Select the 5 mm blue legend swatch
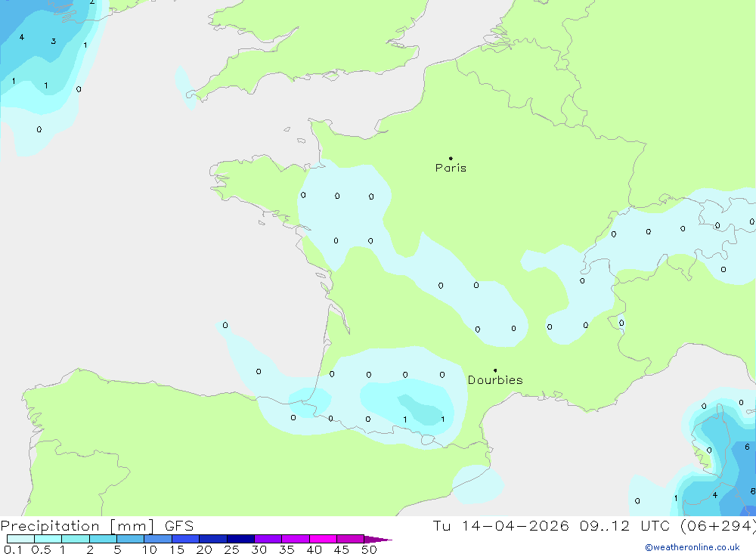 pos(130,539)
